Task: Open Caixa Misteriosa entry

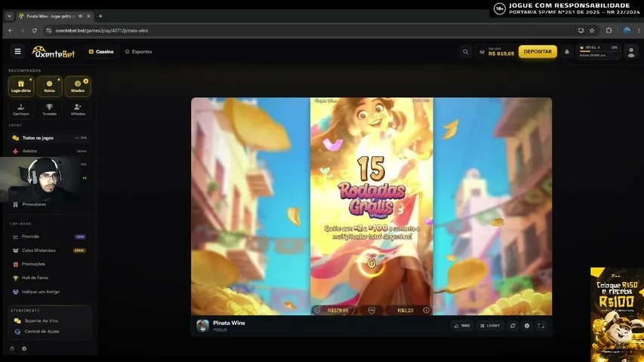Action: point(49,250)
